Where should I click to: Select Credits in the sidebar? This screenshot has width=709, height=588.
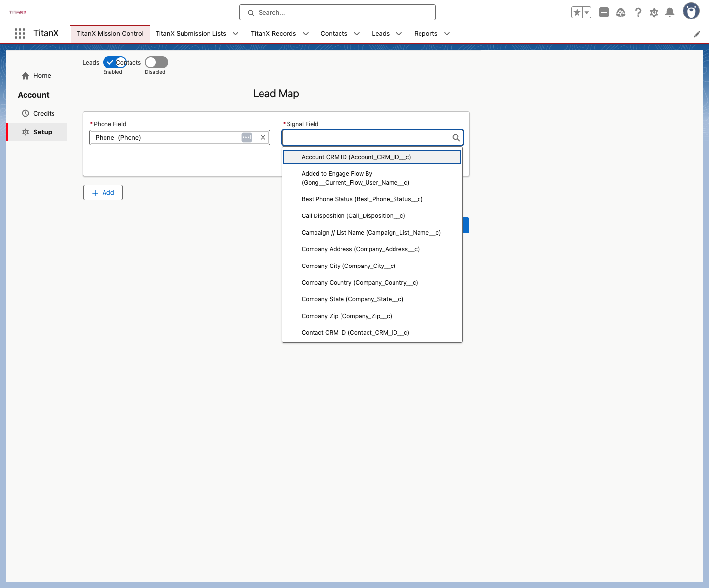point(44,113)
